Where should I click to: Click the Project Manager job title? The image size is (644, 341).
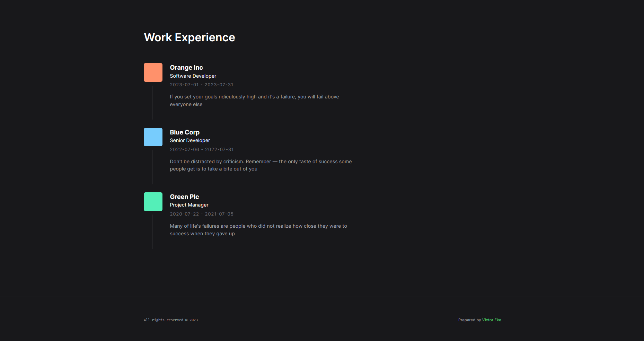[189, 205]
